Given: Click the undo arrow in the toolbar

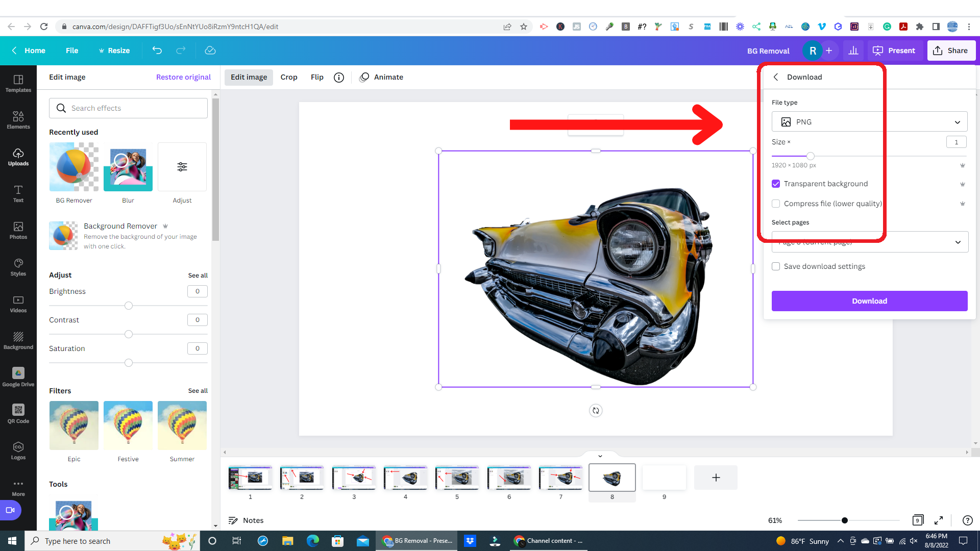Looking at the screenshot, I should coord(157,51).
